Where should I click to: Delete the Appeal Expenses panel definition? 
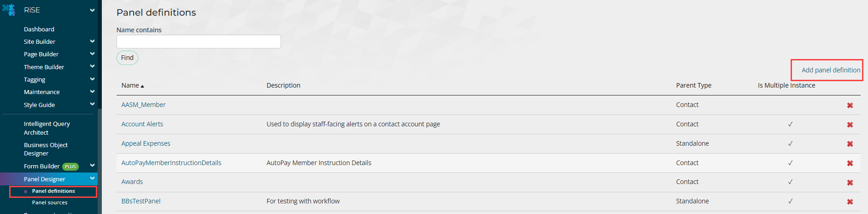pos(850,144)
